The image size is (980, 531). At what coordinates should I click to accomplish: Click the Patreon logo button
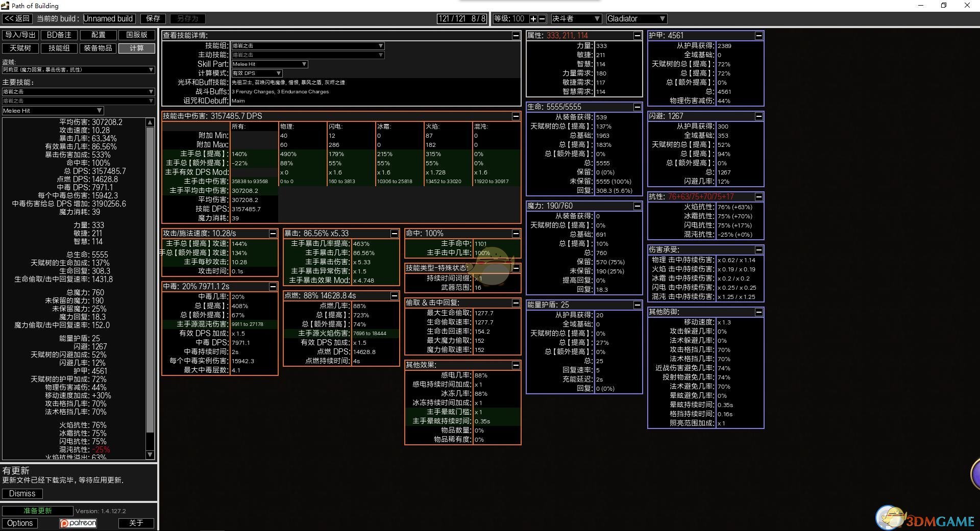78,523
